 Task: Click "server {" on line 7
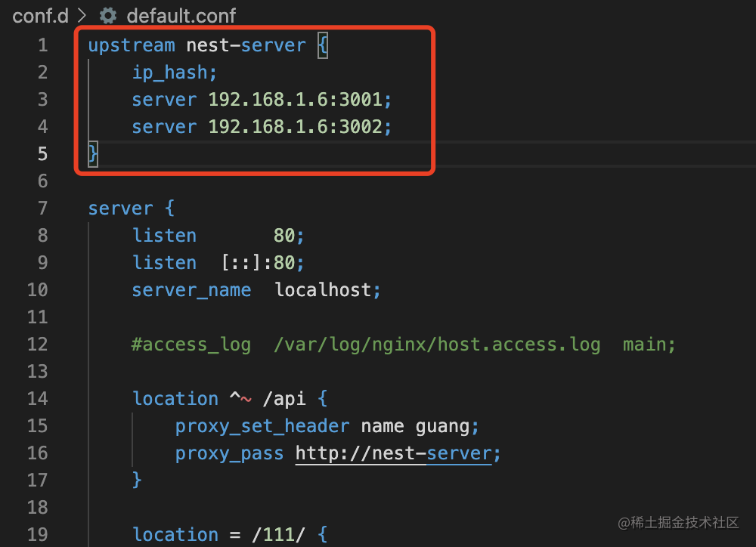(x=131, y=209)
